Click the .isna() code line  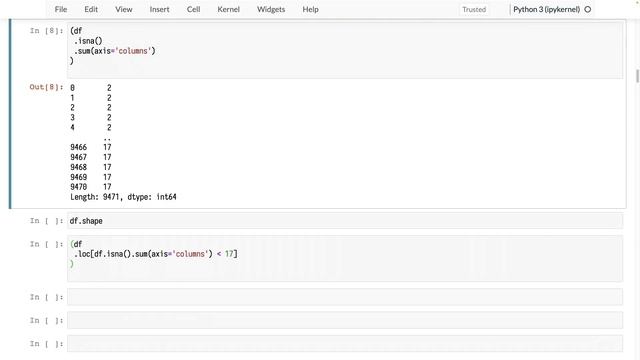(88, 41)
